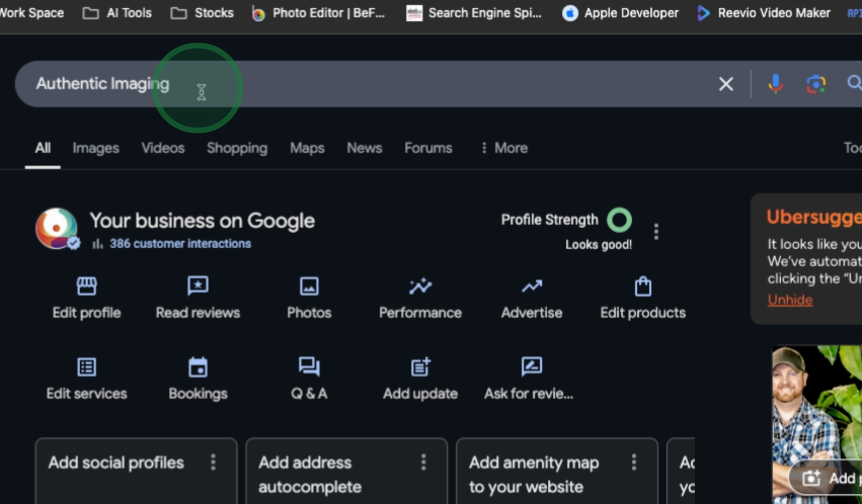Click the Advertise trending arrow icon

coord(532,286)
